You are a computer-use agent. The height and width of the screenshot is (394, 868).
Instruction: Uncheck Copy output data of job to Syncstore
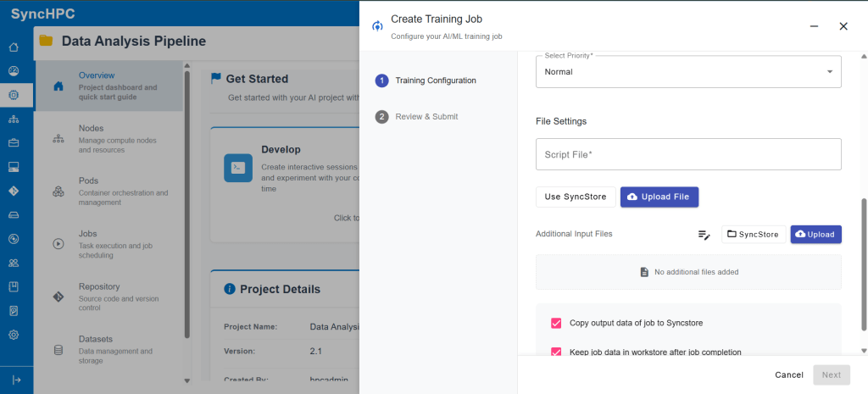[556, 323]
